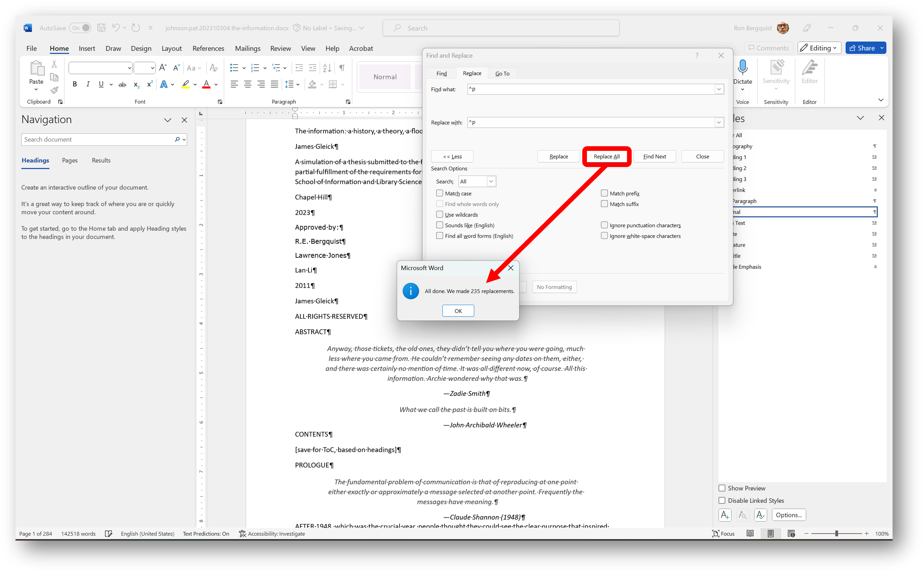The width and height of the screenshot is (924, 572).
Task: Click the Style Inspector icon
Action: pos(742,515)
